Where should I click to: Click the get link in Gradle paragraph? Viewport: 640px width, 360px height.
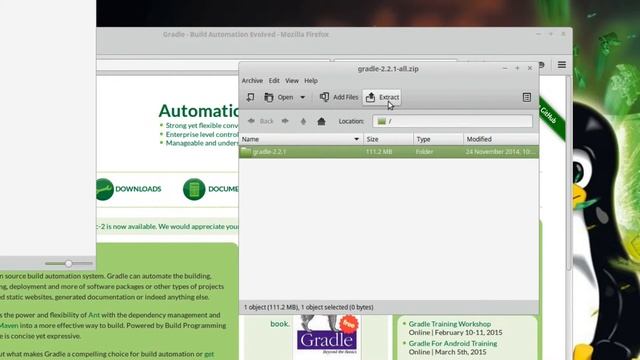coord(209,354)
